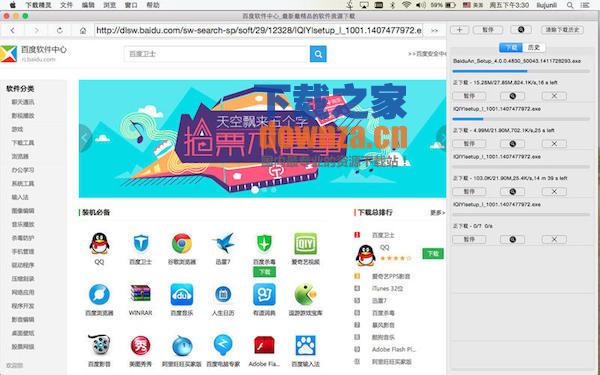600x375 pixels.
Task: Open the 美图秀秀 red icon
Action: (140, 346)
